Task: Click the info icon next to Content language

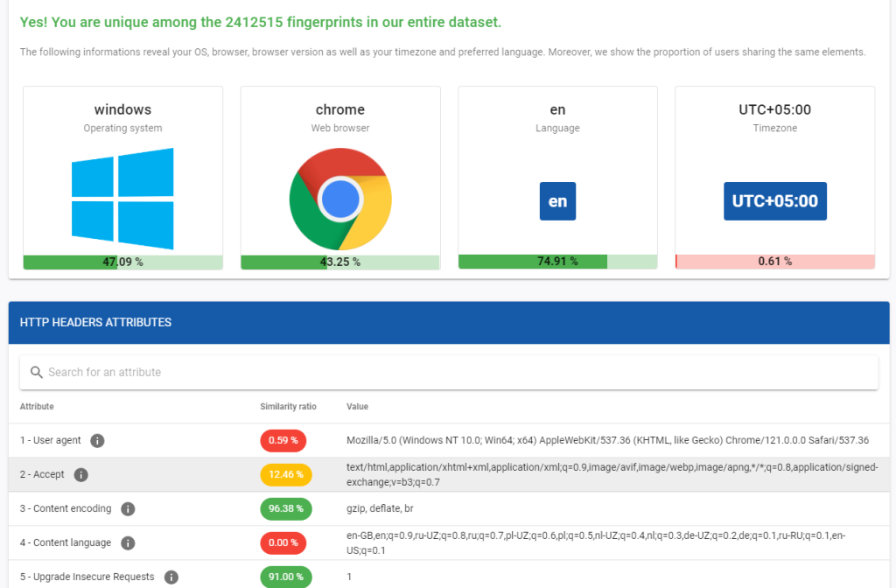Action: click(128, 542)
